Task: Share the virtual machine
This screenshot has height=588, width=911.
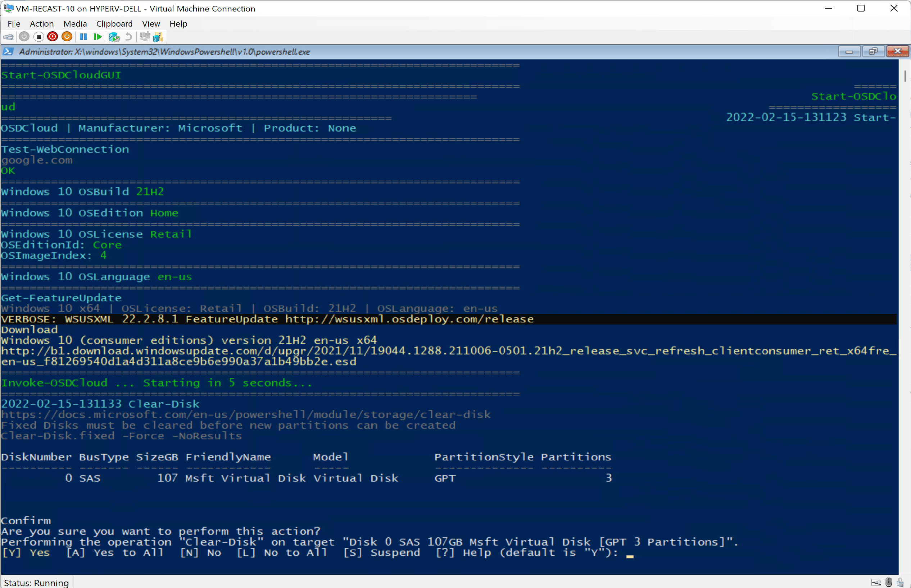Action: pyautogui.click(x=158, y=37)
